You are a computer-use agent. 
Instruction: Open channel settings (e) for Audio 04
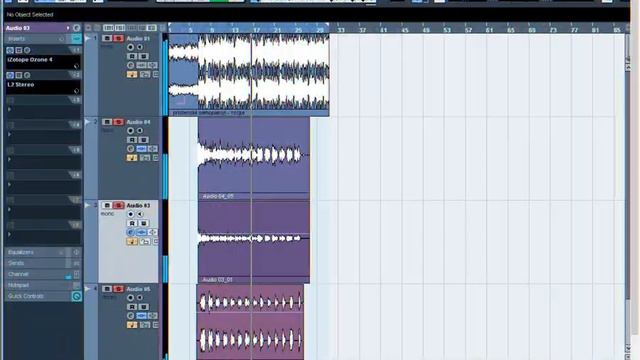pyautogui.click(x=131, y=149)
